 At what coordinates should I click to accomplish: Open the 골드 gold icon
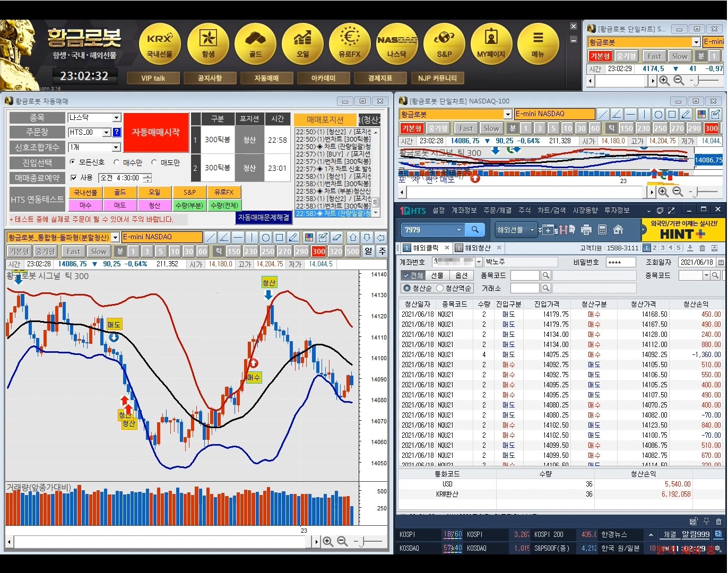coord(255,44)
